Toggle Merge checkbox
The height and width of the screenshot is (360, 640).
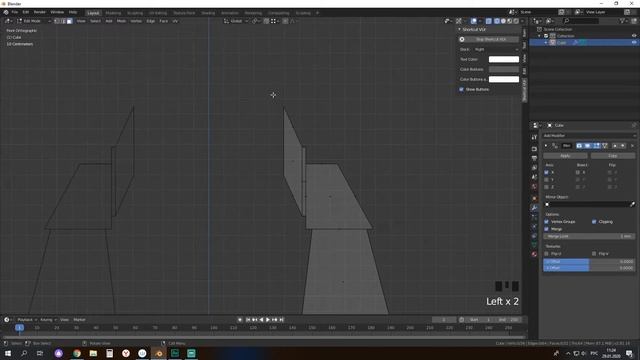(547, 229)
